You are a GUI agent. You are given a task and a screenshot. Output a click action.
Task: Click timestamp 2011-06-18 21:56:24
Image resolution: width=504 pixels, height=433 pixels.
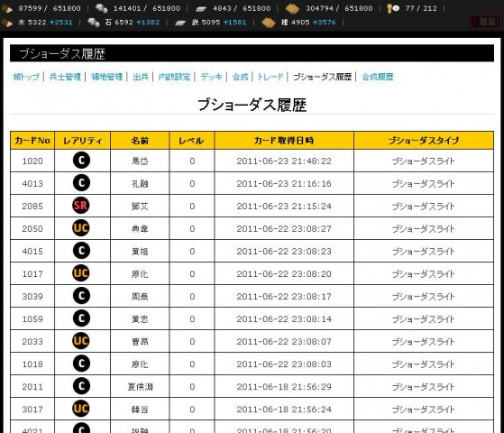point(284,410)
